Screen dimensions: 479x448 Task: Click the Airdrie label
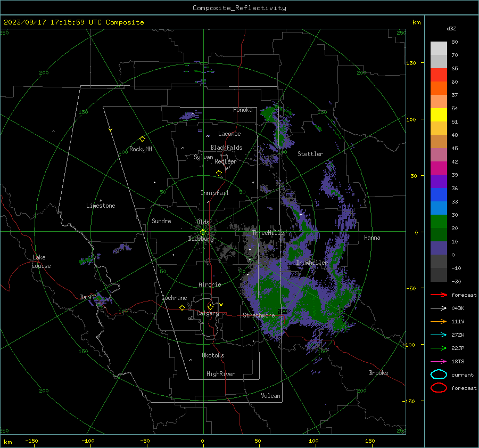[x=210, y=284]
